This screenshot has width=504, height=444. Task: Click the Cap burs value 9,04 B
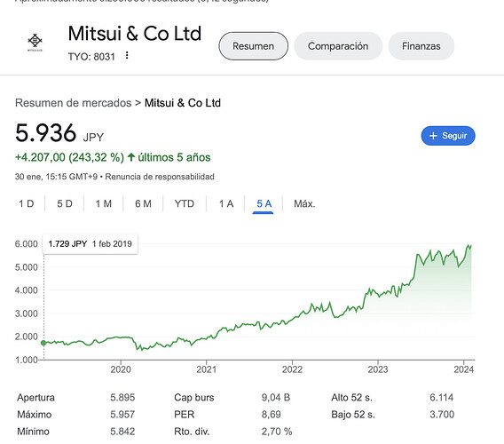pyautogui.click(x=276, y=398)
